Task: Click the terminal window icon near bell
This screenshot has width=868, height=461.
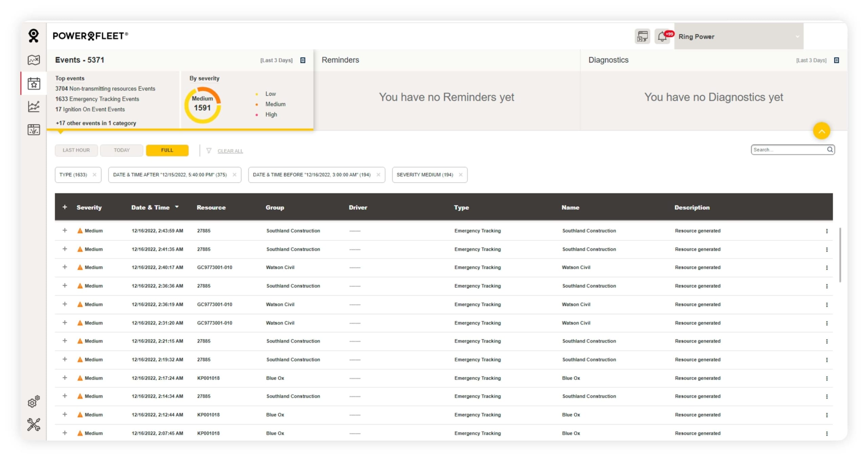Action: tap(642, 37)
